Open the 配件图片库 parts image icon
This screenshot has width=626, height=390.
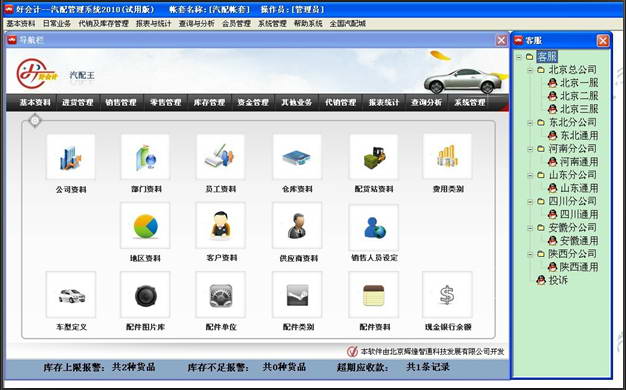tap(145, 295)
